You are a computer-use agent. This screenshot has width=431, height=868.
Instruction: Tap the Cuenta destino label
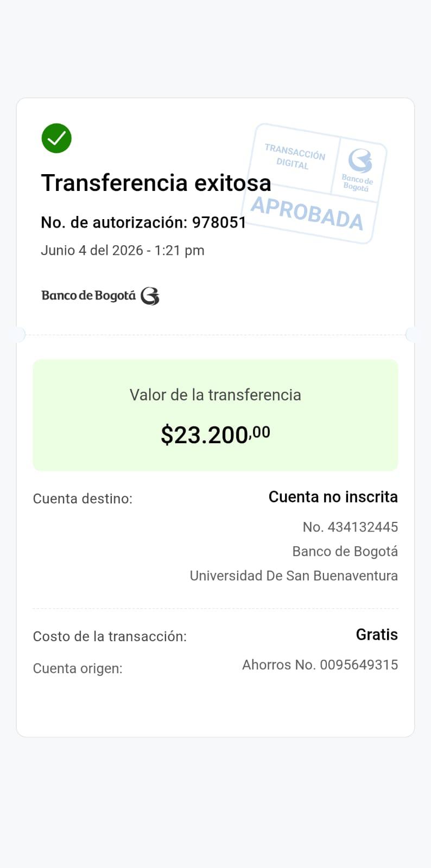click(x=83, y=499)
